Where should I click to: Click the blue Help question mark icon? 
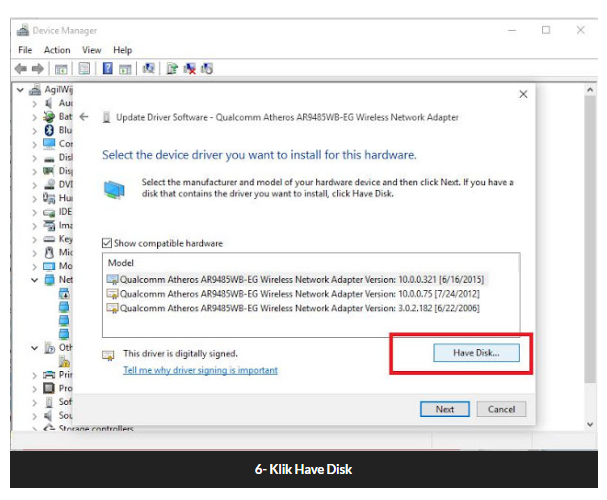tap(108, 68)
